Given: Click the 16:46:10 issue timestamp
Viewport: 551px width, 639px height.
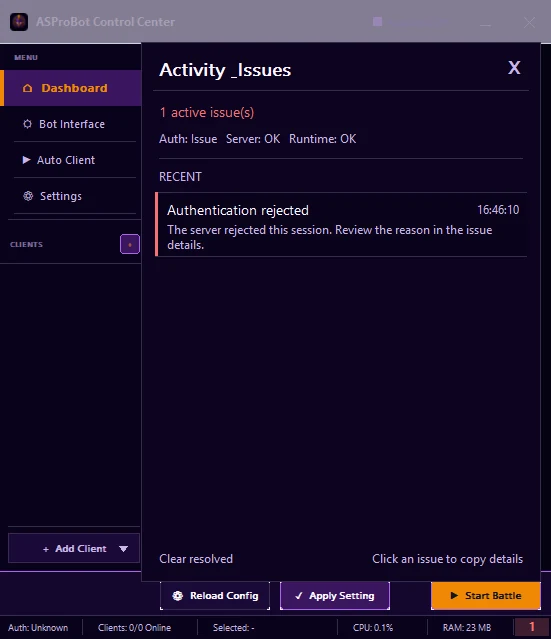Looking at the screenshot, I should pyautogui.click(x=498, y=210).
